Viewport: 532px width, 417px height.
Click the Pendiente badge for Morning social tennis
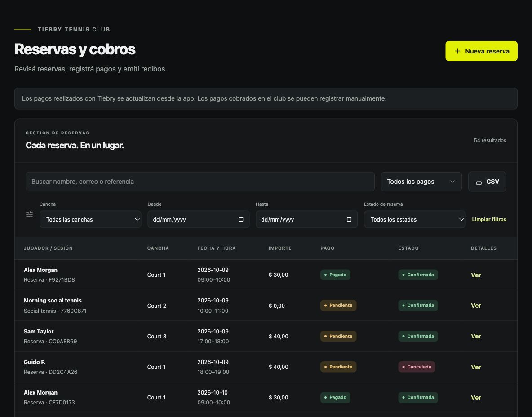338,306
